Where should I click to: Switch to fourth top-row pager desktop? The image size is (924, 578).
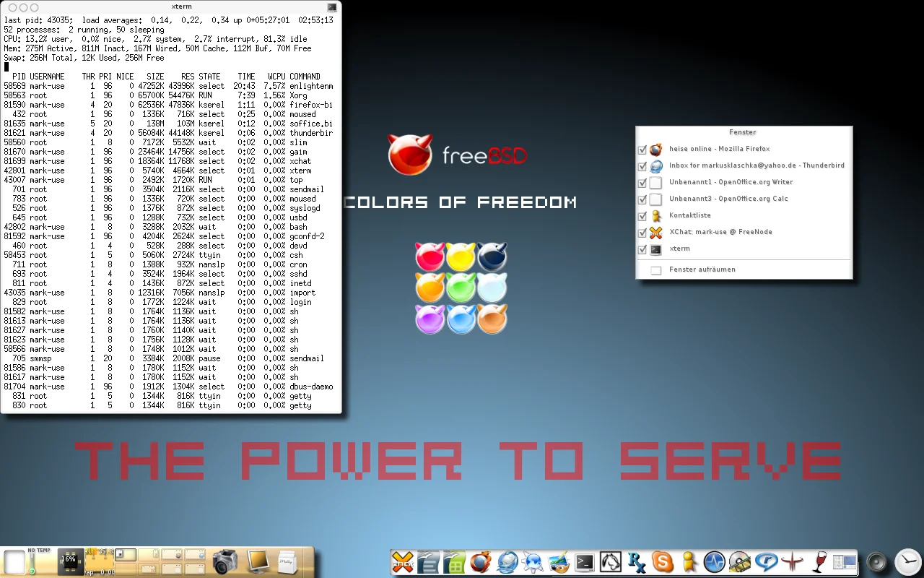(x=195, y=554)
